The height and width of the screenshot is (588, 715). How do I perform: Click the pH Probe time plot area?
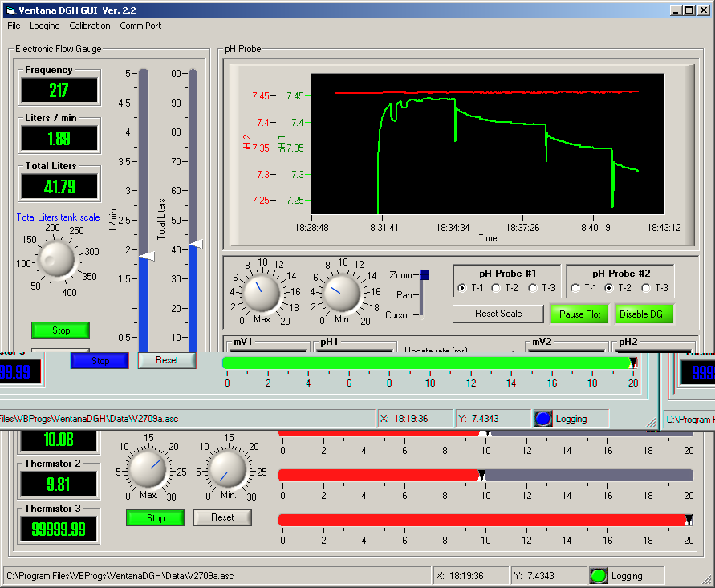pos(487,144)
